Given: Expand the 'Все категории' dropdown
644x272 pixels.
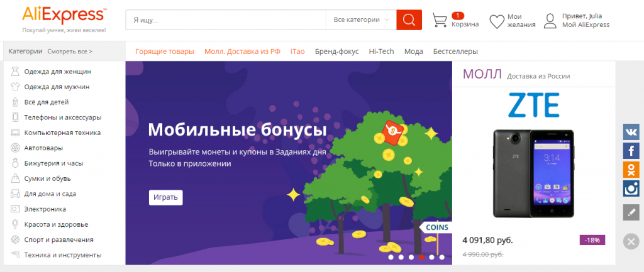Looking at the screenshot, I should click(x=361, y=20).
